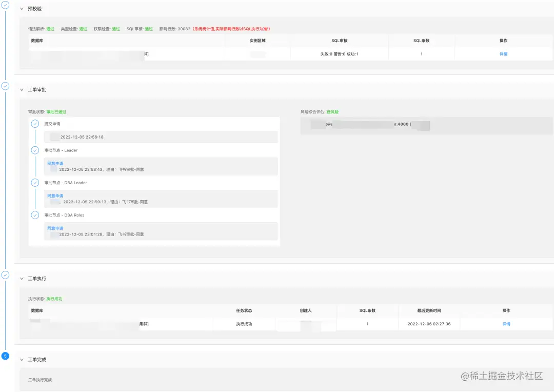Click the 权限检查: 通过 check result

(x=107, y=29)
